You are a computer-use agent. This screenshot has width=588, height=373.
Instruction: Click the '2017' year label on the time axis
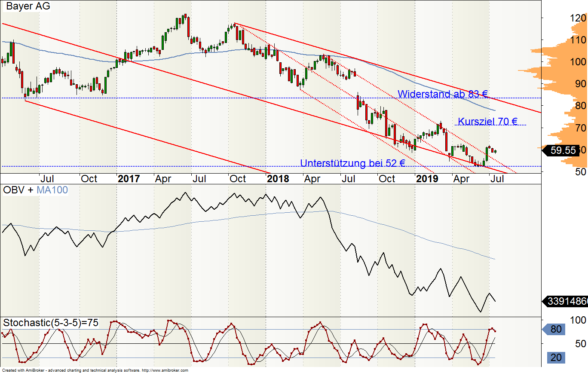pos(129,178)
